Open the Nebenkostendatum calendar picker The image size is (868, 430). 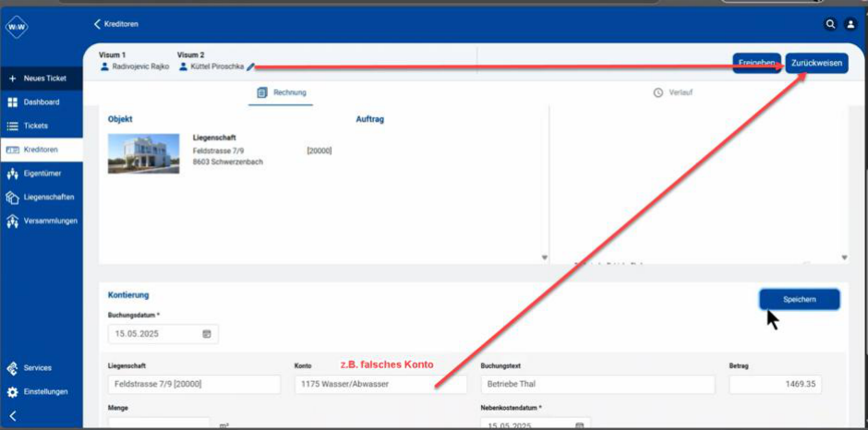580,425
